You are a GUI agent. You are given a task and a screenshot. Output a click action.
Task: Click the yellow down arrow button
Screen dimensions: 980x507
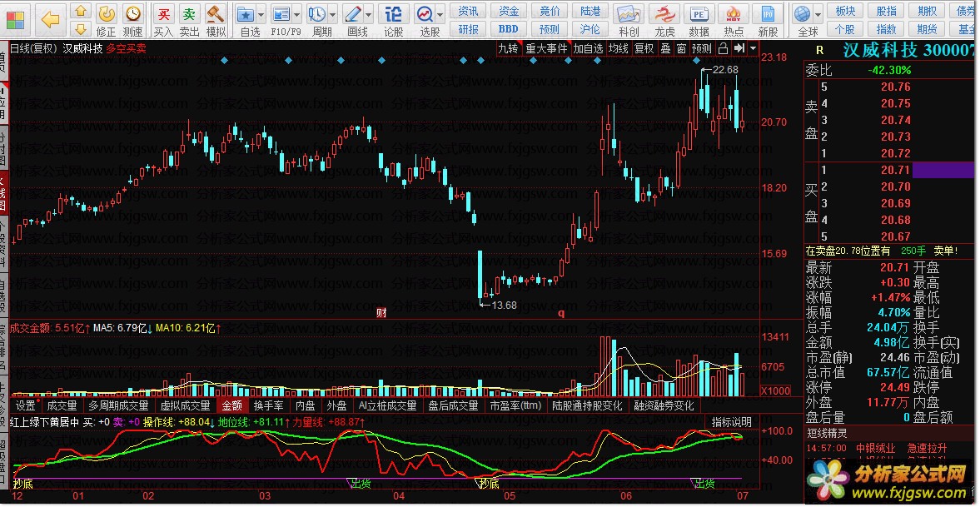[80, 29]
